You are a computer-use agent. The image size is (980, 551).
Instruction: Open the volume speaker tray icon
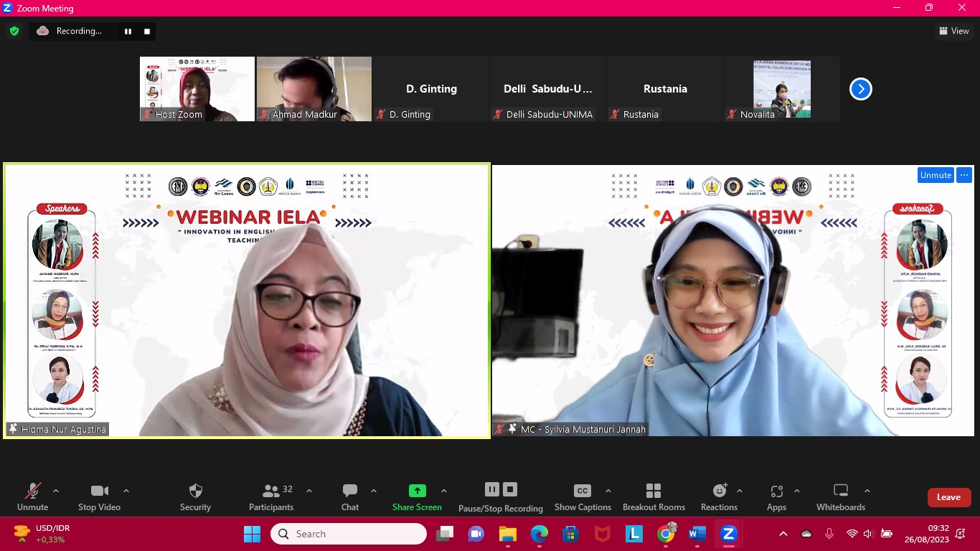tap(868, 534)
